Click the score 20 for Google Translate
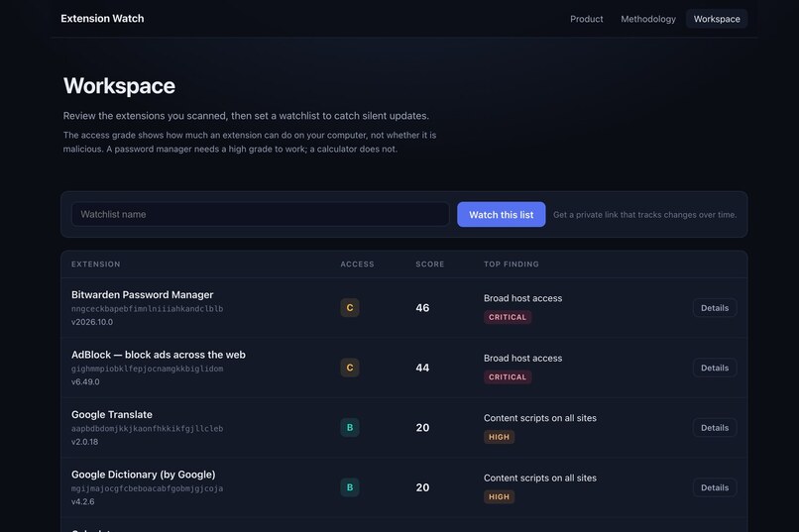The width and height of the screenshot is (799, 532). (422, 428)
